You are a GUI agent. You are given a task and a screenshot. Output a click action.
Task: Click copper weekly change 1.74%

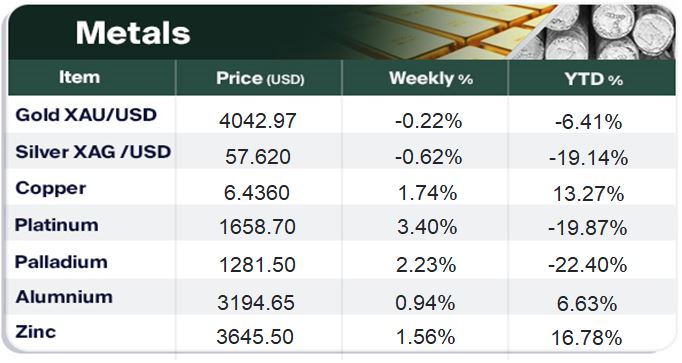pyautogui.click(x=428, y=193)
